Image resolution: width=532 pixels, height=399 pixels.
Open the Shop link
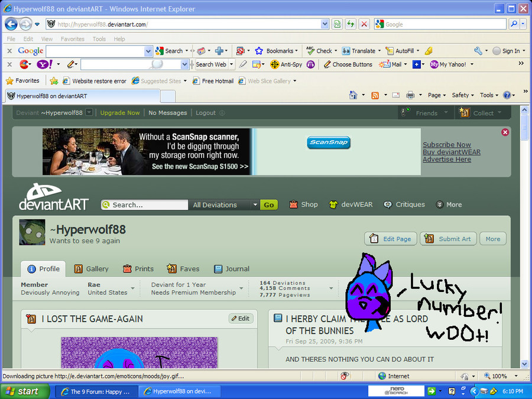pos(303,205)
